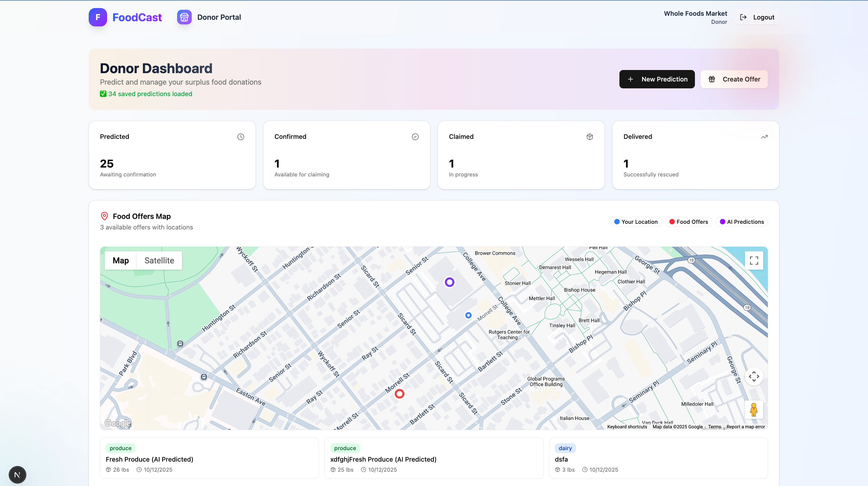The width and height of the screenshot is (868, 486).
Task: Select the Map view tab
Action: (x=121, y=260)
